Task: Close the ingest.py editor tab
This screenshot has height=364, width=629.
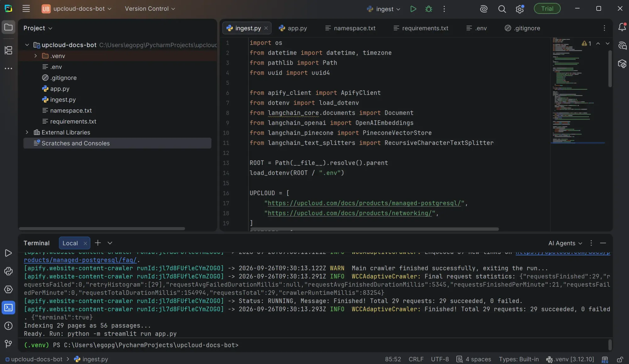Action: [x=266, y=28]
